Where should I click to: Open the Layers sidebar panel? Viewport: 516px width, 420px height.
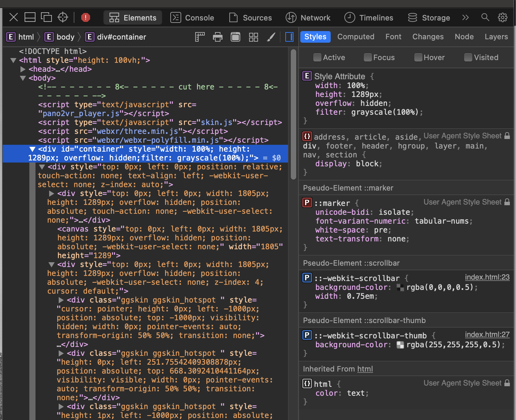[496, 37]
